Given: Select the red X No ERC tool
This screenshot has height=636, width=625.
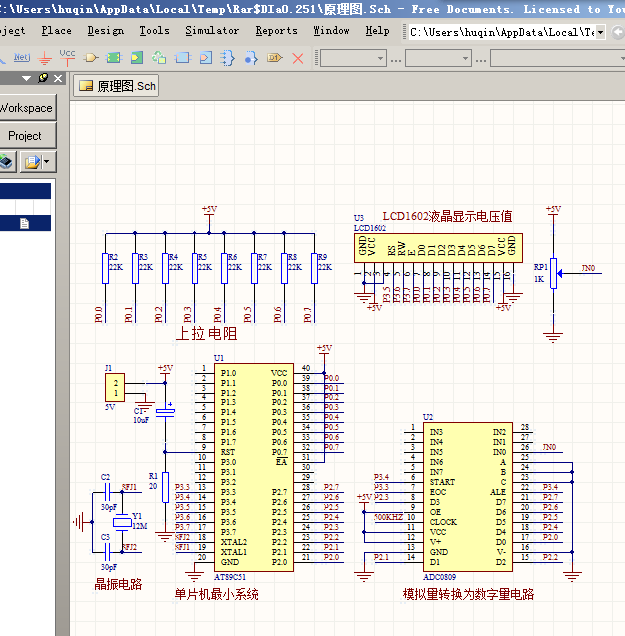Looking at the screenshot, I should 298,58.
